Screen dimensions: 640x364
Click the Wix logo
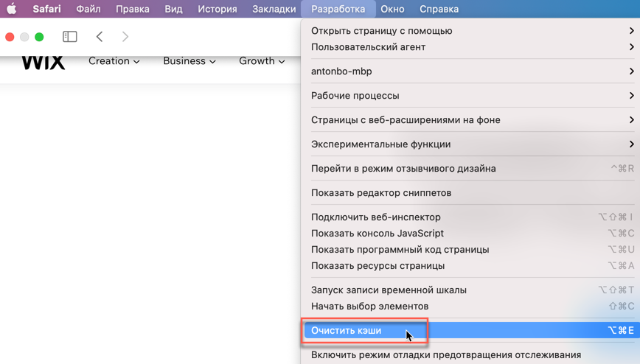coord(44,63)
